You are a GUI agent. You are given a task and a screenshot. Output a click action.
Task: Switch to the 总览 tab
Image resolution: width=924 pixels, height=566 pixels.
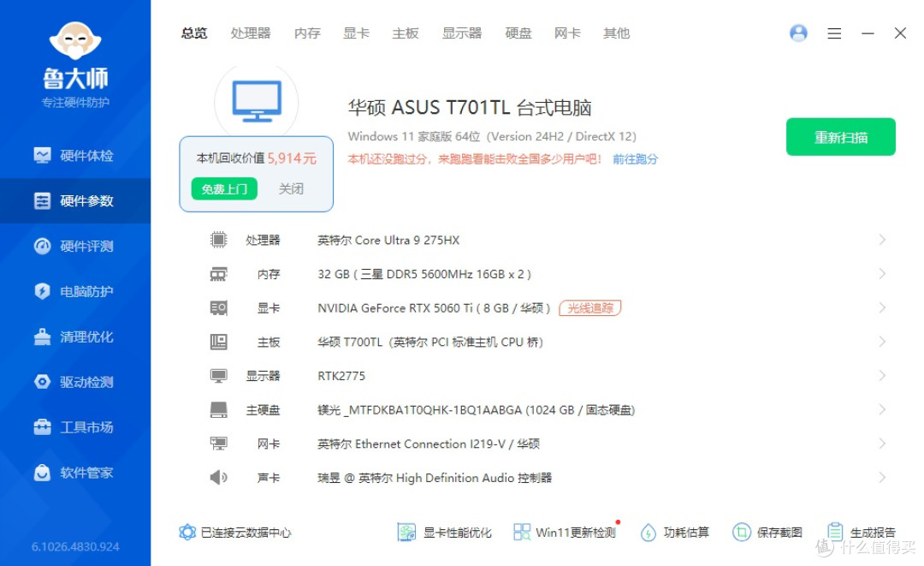tap(194, 33)
